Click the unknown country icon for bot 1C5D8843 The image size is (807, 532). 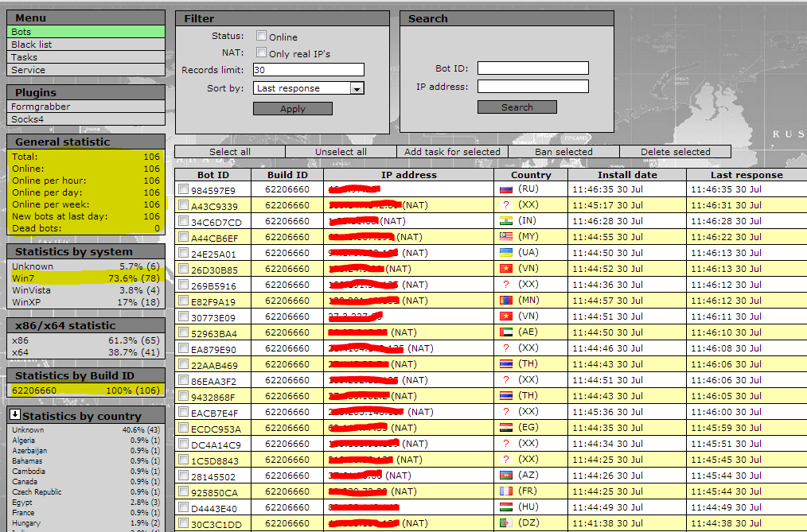(506, 460)
